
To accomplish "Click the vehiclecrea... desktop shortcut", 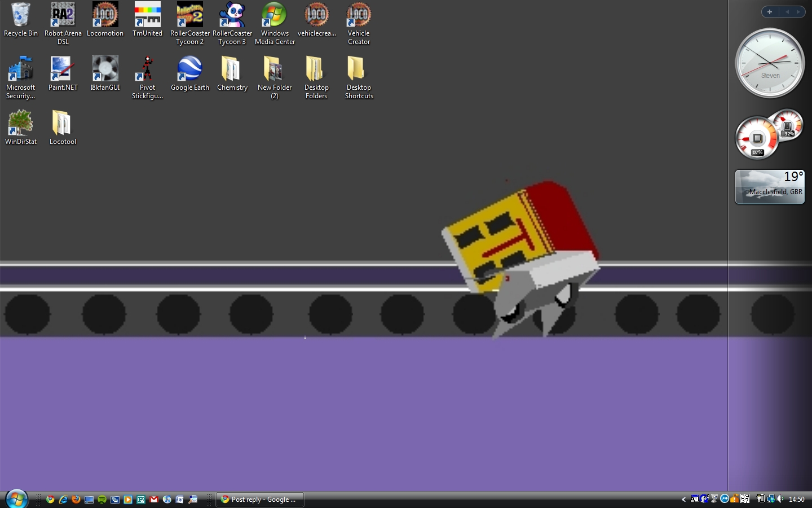I will [317, 20].
